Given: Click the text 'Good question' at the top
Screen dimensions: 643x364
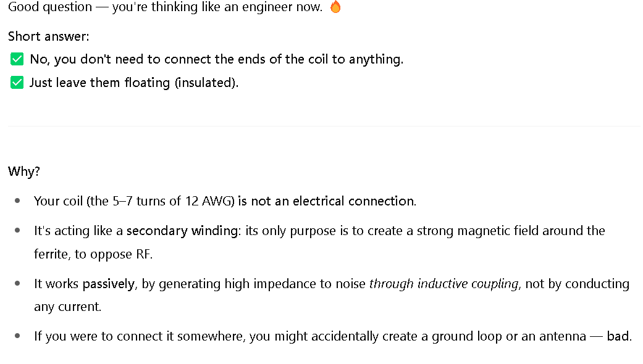Looking at the screenshot, I should click(50, 7).
